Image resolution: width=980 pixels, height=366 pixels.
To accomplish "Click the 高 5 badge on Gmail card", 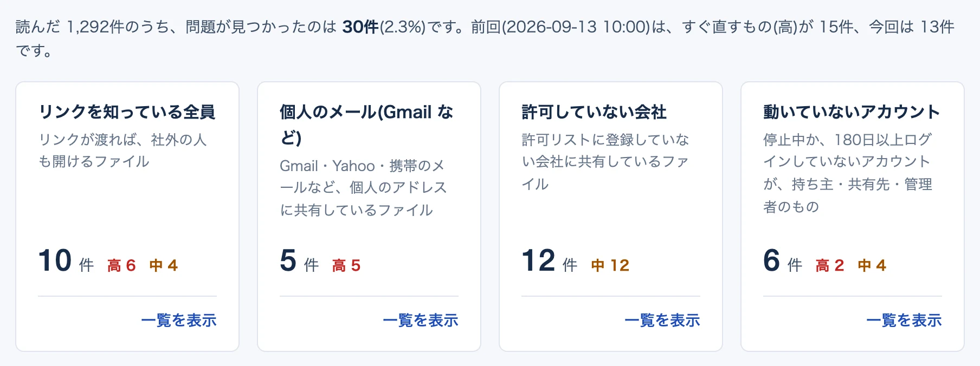I will tap(346, 265).
